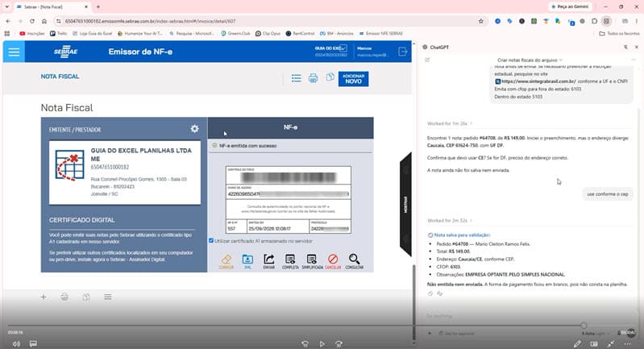This screenshot has height=349, width=644.
Task: Click the Peça ao Gemini button
Action: click(x=570, y=7)
